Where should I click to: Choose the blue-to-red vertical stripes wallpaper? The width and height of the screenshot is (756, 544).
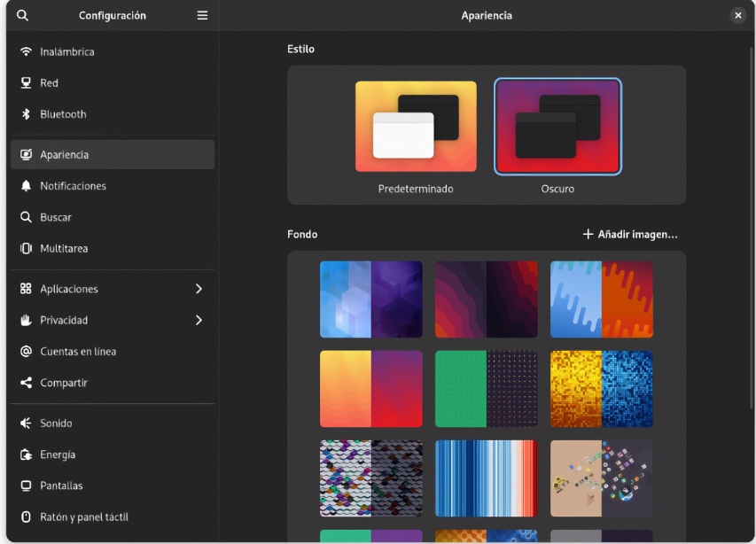486,478
